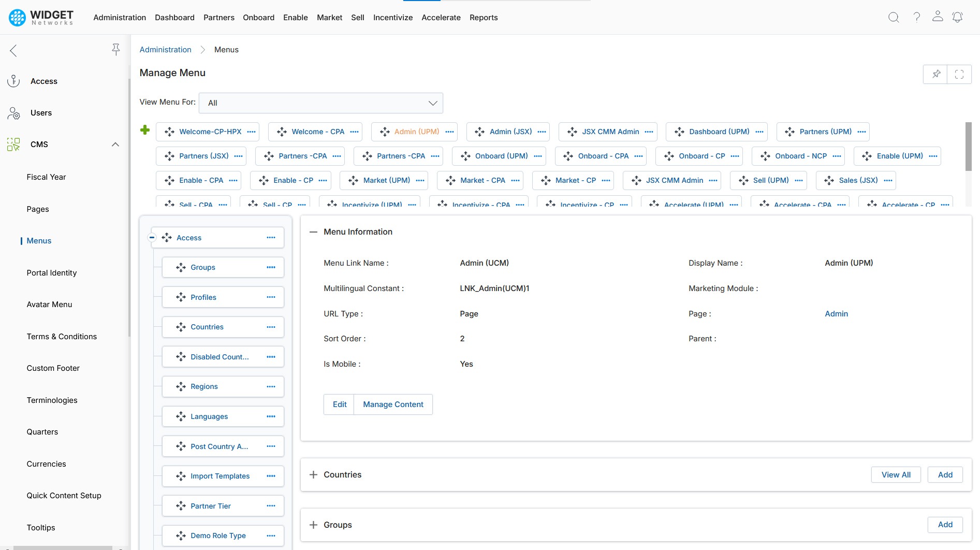
Task: Open the dots menu for Regions tree item
Action: [x=271, y=386]
